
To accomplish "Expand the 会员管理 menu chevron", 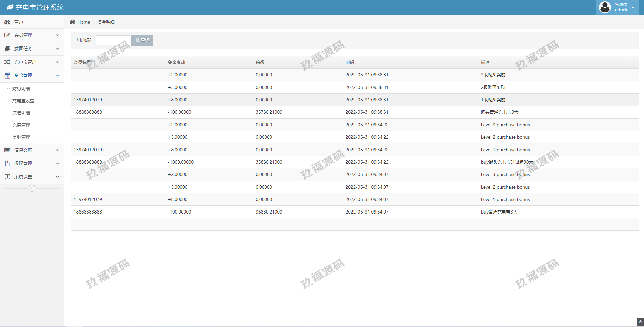I will coord(58,35).
